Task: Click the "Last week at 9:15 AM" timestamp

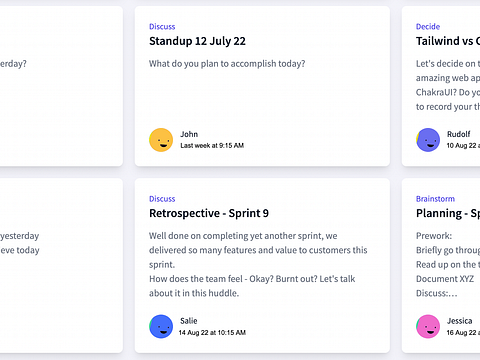Action: click(212, 146)
